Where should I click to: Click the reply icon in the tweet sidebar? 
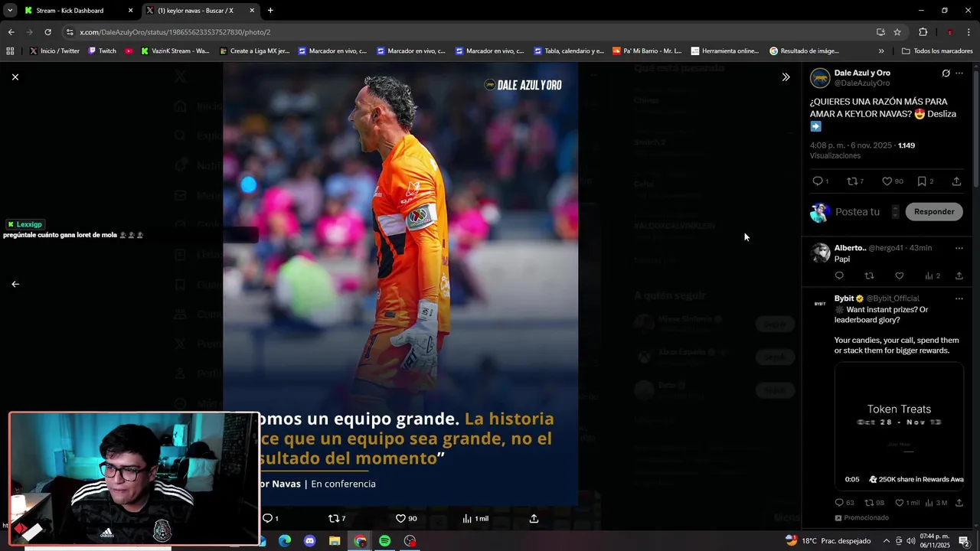coord(817,181)
